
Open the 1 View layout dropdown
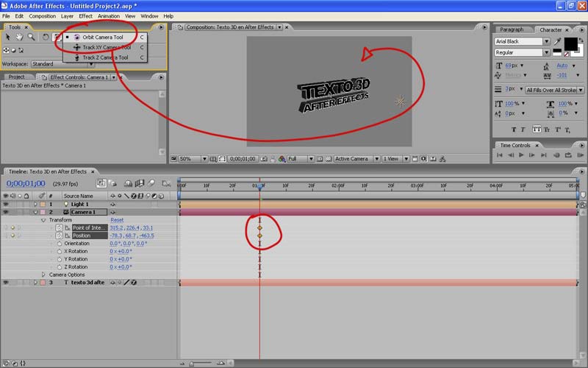[x=395, y=159]
